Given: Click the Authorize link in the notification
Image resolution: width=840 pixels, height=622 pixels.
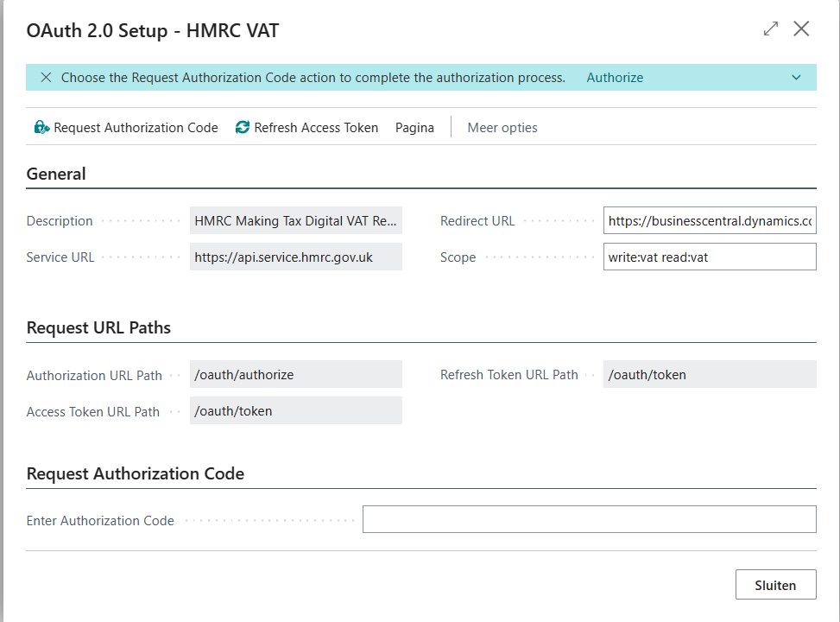Looking at the screenshot, I should click(x=615, y=78).
